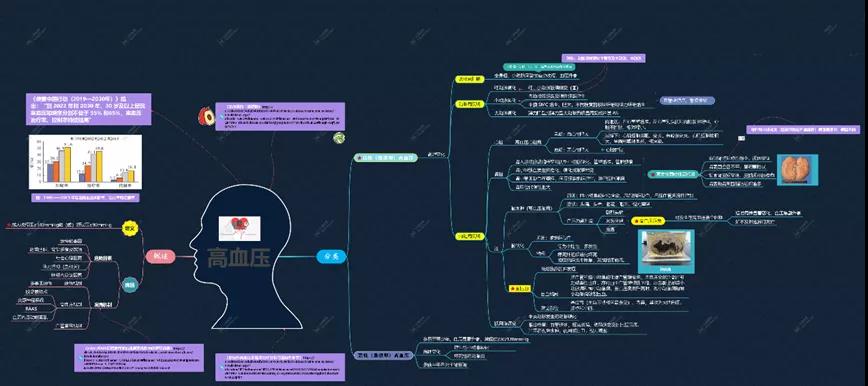The width and height of the screenshot is (868, 386).
Task: Click the 高血压 central topic title
Action: (x=239, y=258)
